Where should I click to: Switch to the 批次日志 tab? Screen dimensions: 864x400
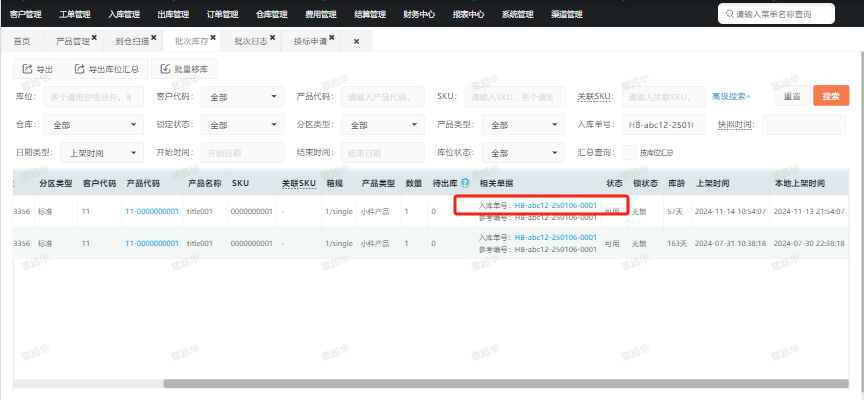(251, 41)
